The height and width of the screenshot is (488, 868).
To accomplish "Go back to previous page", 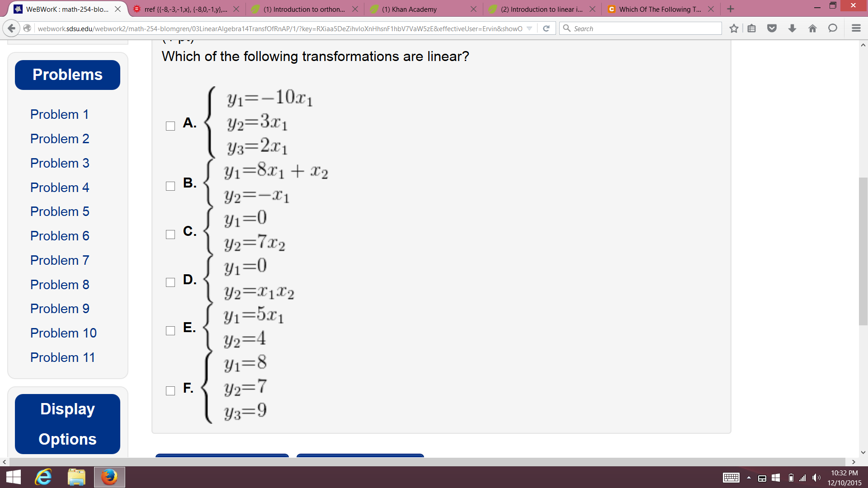I will [x=11, y=28].
